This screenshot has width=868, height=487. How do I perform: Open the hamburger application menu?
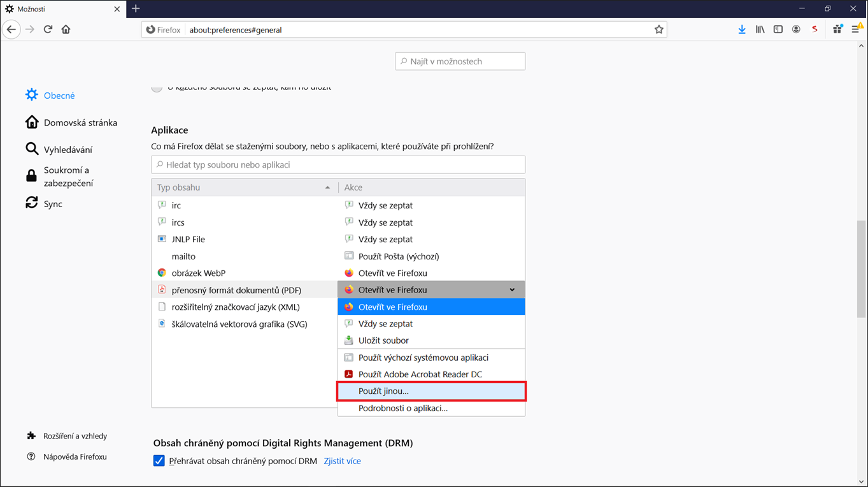point(856,29)
